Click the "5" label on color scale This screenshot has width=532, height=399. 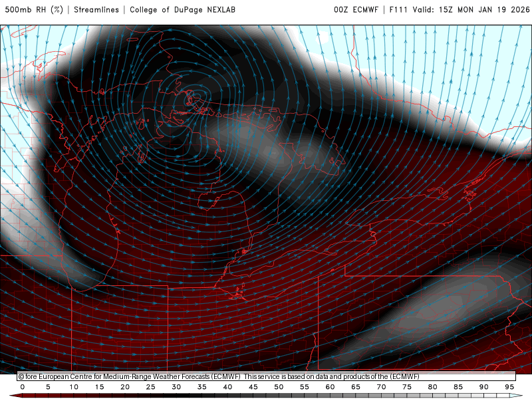48,387
